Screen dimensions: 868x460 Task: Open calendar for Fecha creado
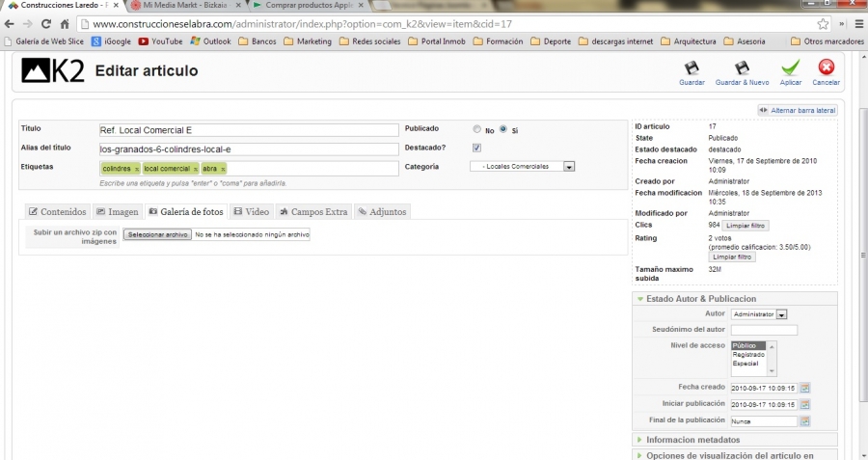805,388
